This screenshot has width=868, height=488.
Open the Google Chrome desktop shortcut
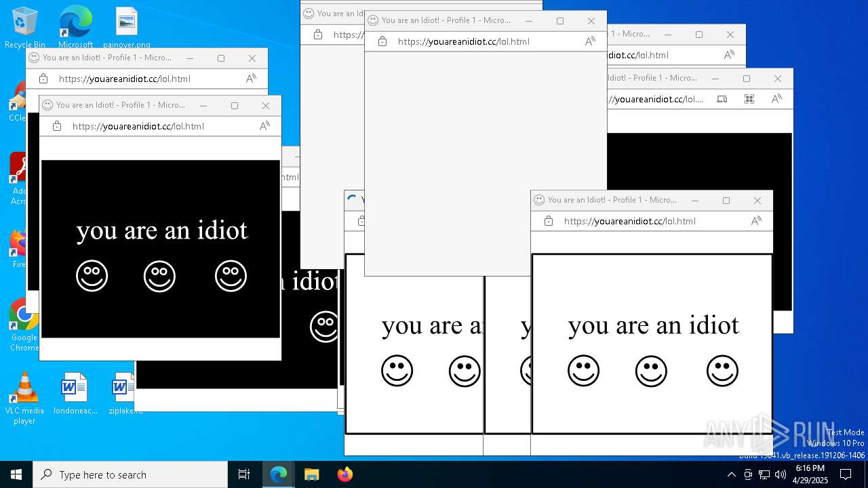[24, 325]
